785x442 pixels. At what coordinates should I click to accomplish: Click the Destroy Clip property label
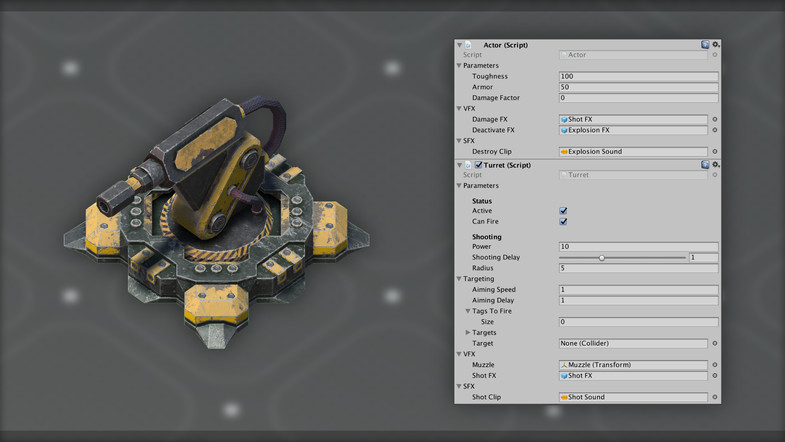(492, 152)
